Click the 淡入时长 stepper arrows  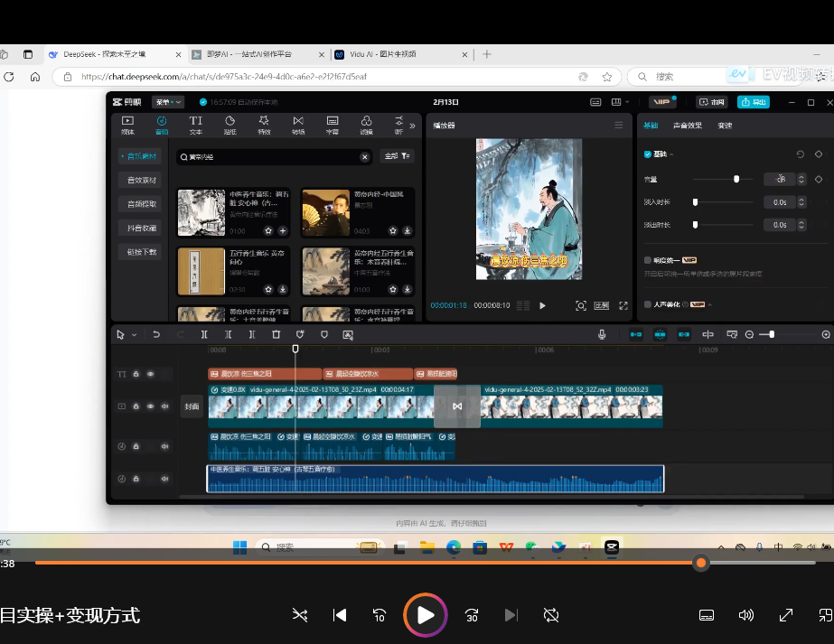pos(801,202)
